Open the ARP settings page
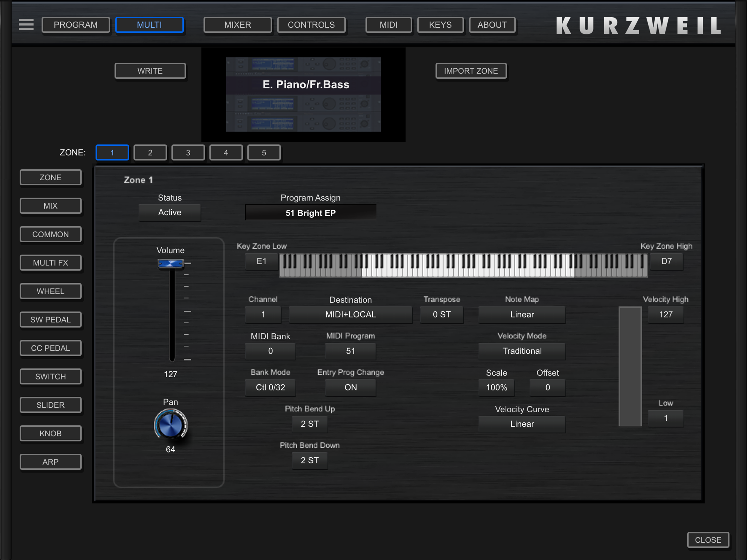The width and height of the screenshot is (747, 560). [51, 462]
